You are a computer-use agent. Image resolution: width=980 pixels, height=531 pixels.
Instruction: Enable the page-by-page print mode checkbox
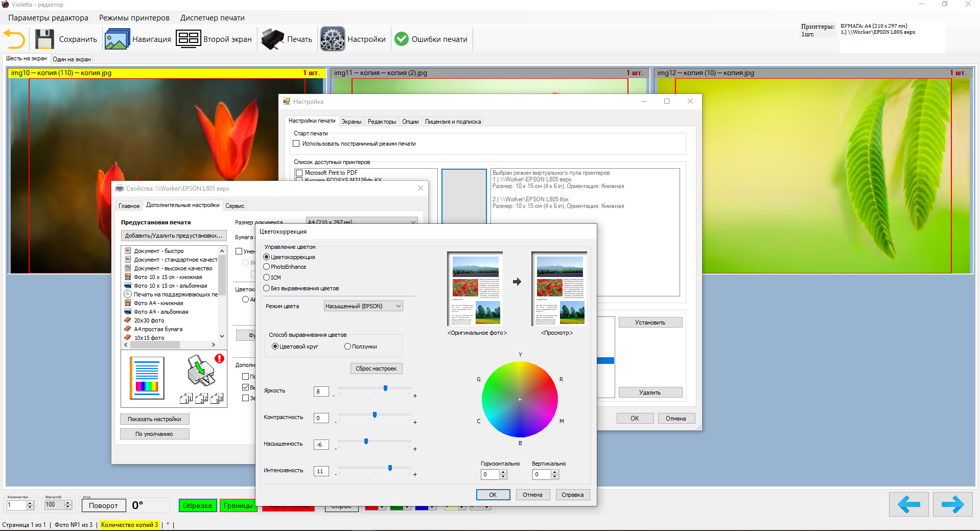click(296, 144)
